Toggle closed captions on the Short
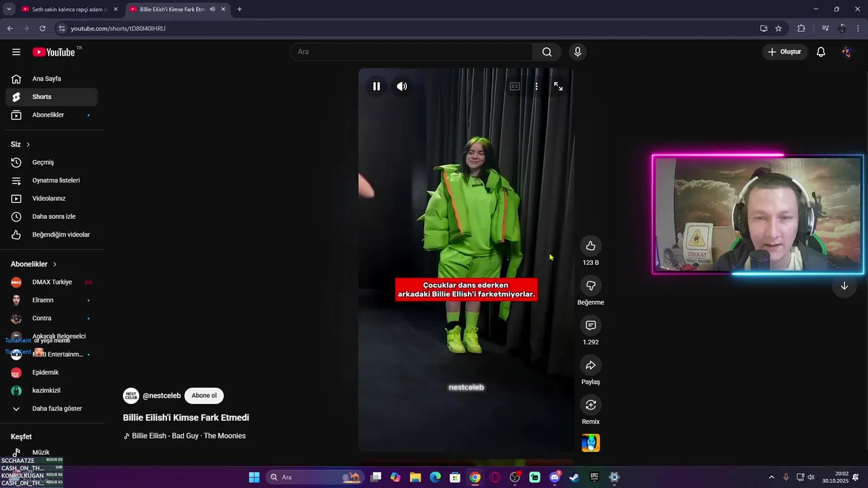Viewport: 868px width, 488px height. click(515, 87)
